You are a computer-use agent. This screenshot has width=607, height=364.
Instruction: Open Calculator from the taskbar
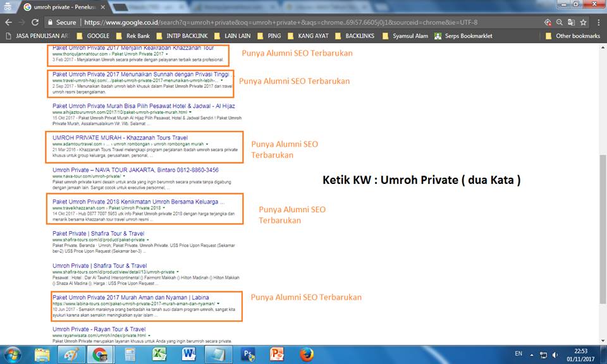click(130, 355)
